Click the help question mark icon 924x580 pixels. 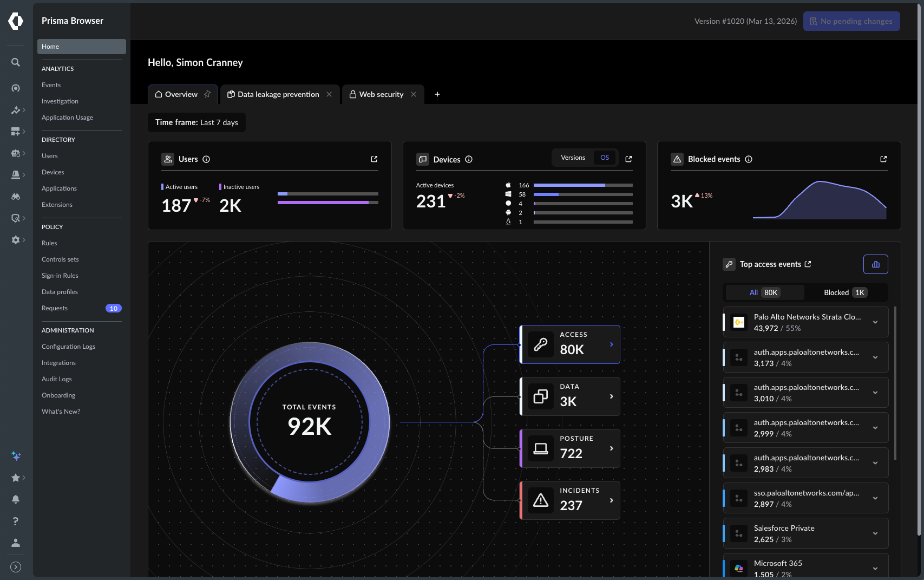(16, 521)
